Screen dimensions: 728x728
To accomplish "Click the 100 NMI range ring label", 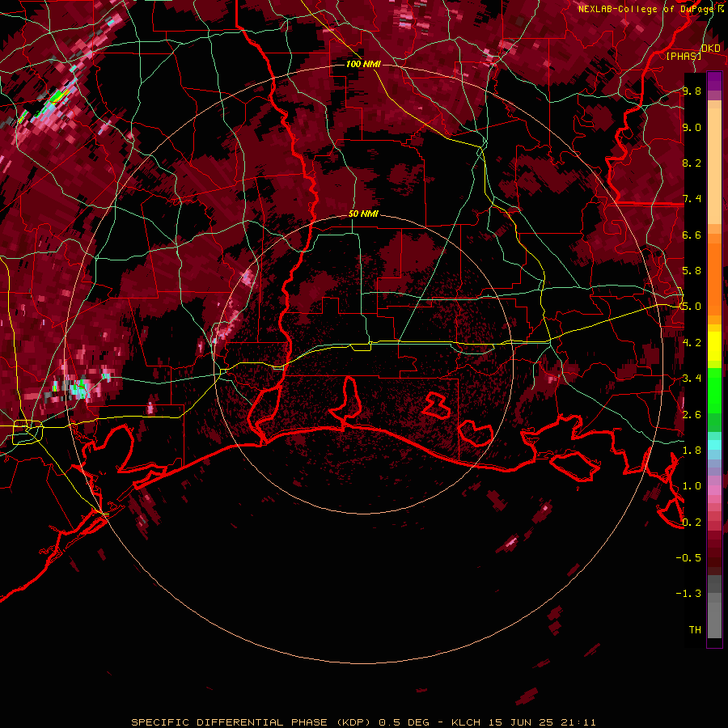I will [x=363, y=64].
